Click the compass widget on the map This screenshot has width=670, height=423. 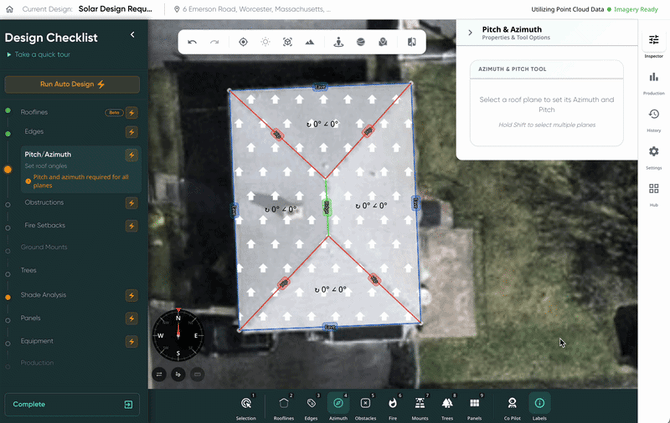[x=178, y=335]
